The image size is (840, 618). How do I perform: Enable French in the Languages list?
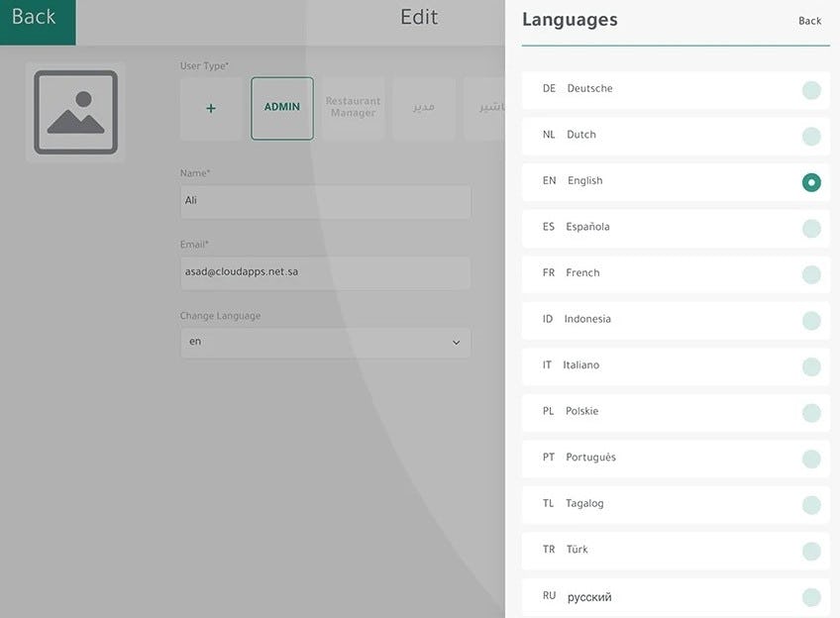[x=811, y=274]
